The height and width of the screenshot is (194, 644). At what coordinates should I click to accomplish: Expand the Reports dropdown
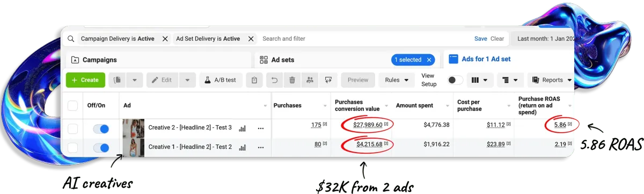click(x=551, y=80)
